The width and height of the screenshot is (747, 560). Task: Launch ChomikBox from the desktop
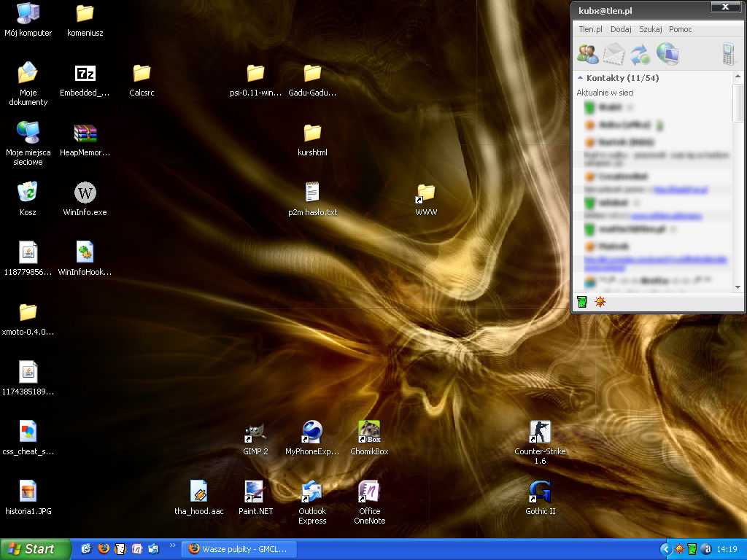(x=369, y=432)
